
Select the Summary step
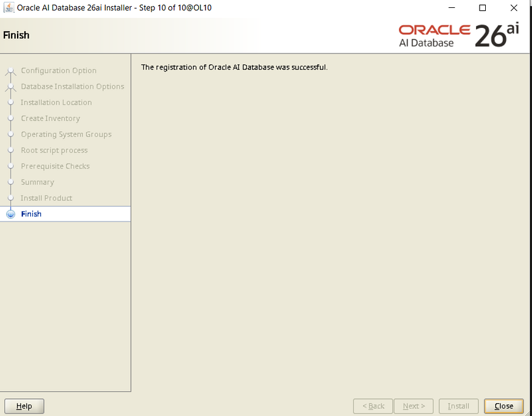click(x=37, y=182)
